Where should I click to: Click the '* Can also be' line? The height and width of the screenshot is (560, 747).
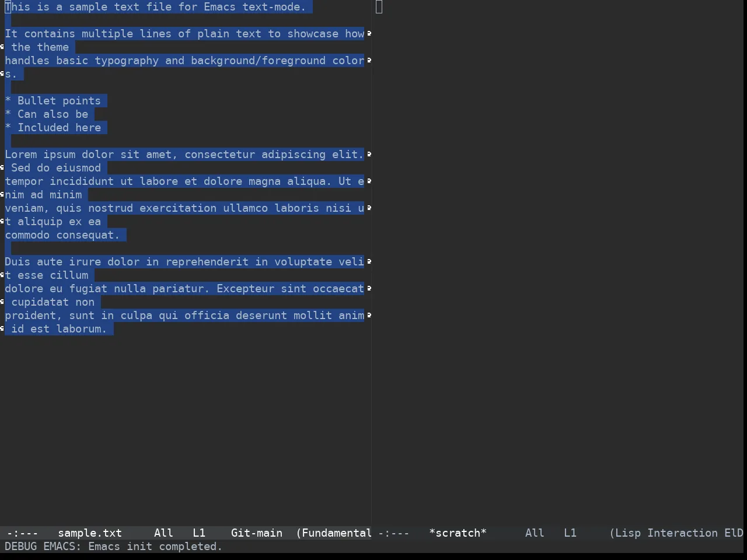pos(46,114)
